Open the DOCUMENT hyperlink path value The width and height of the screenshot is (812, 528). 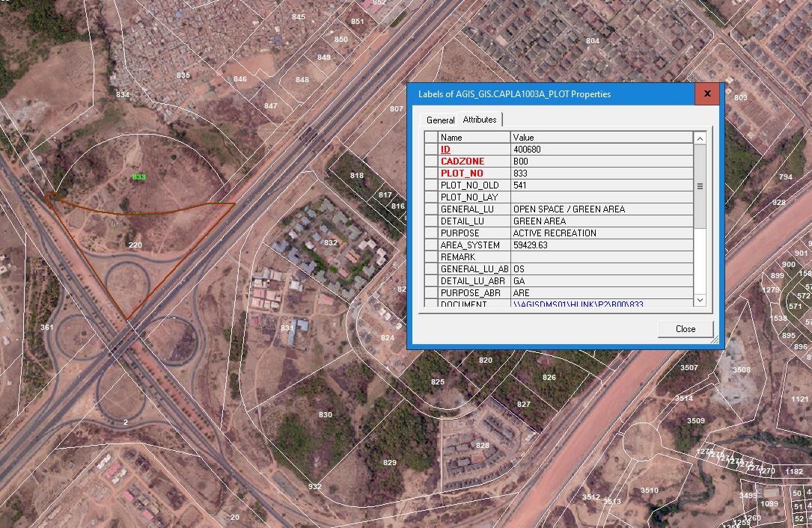[x=578, y=304]
